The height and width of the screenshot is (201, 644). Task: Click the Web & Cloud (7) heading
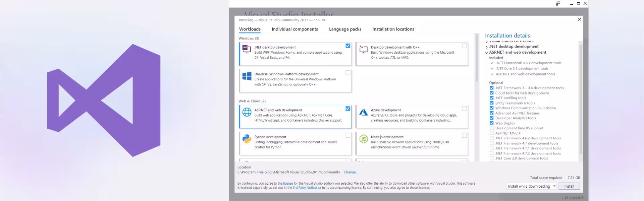(x=252, y=101)
